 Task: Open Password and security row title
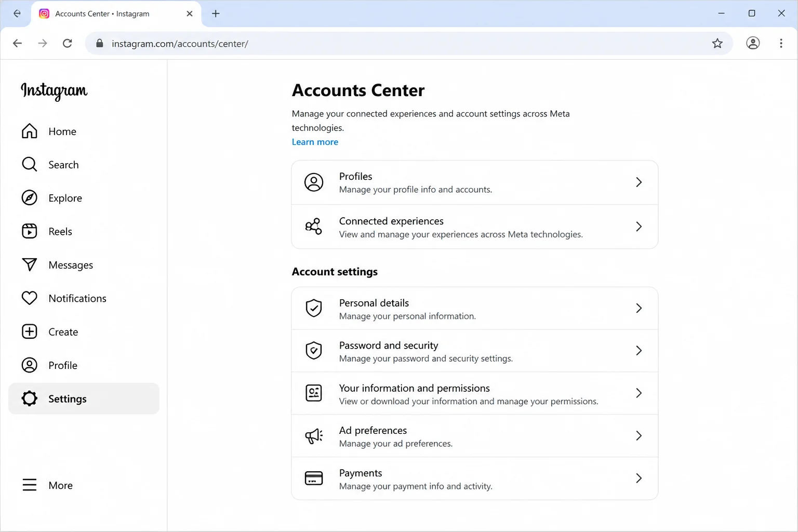pos(389,345)
